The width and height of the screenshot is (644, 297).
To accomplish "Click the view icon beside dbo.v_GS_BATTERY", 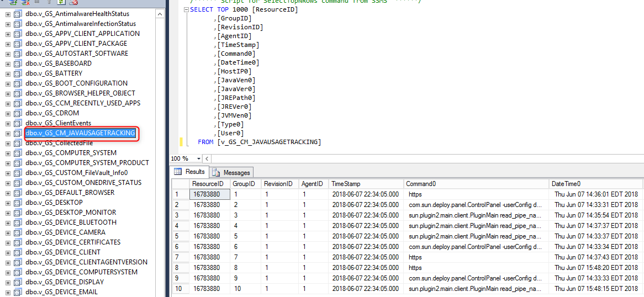I will (x=17, y=73).
